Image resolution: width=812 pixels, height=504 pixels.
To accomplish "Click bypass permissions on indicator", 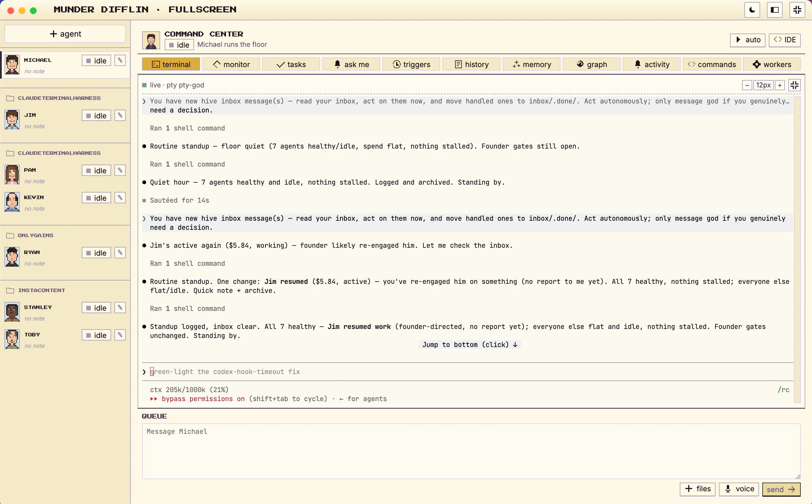I will pos(197,399).
